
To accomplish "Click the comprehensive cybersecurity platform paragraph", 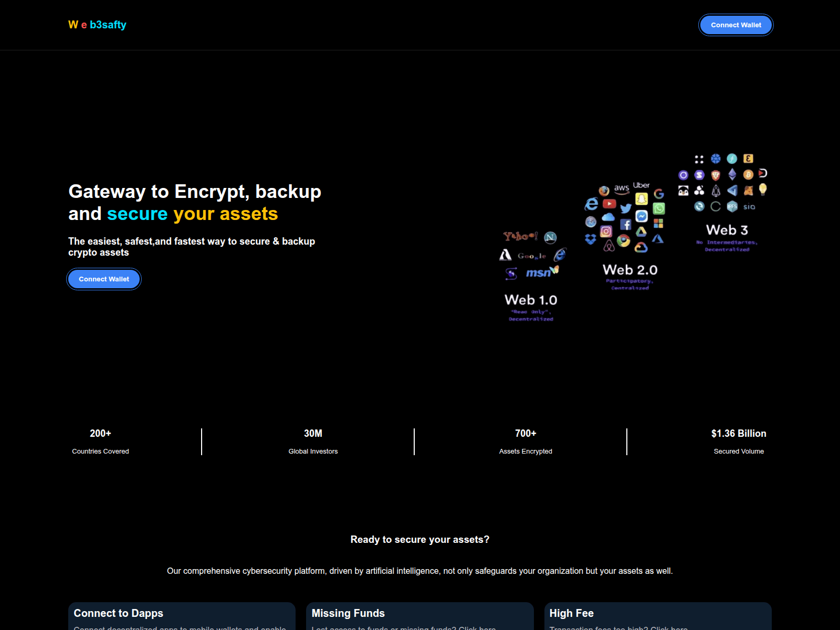I will click(420, 571).
